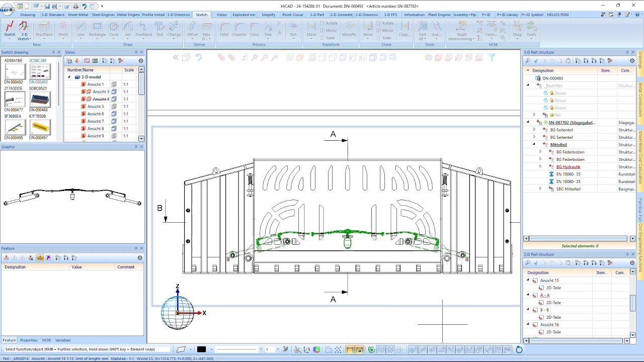Select the SN-087702 assembly in part structure
Viewport: 644px width, 362px height.
pyautogui.click(x=572, y=123)
